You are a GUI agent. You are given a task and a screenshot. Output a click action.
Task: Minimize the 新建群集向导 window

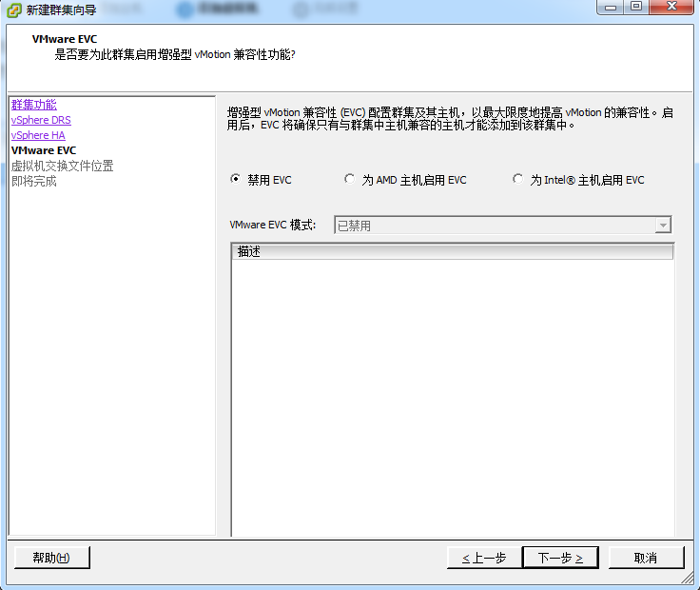pyautogui.click(x=611, y=8)
